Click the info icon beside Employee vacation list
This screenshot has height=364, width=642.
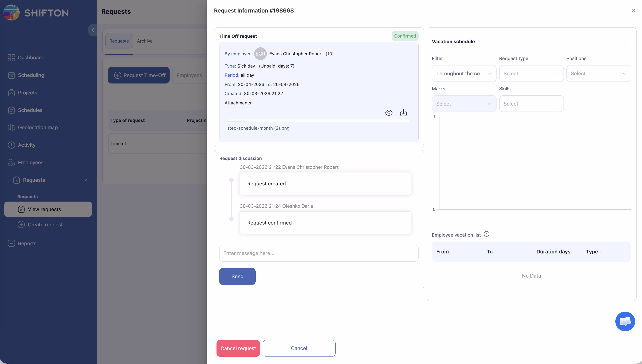coord(486,234)
